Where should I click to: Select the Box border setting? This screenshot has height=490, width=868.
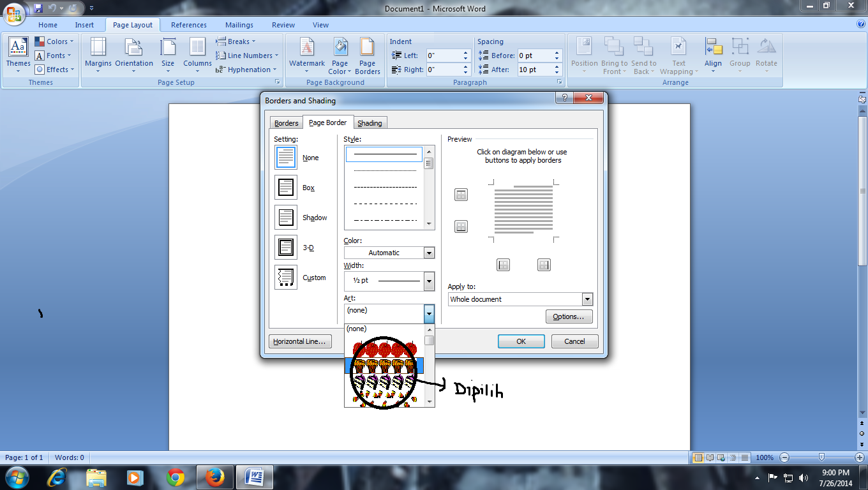pyautogui.click(x=286, y=187)
